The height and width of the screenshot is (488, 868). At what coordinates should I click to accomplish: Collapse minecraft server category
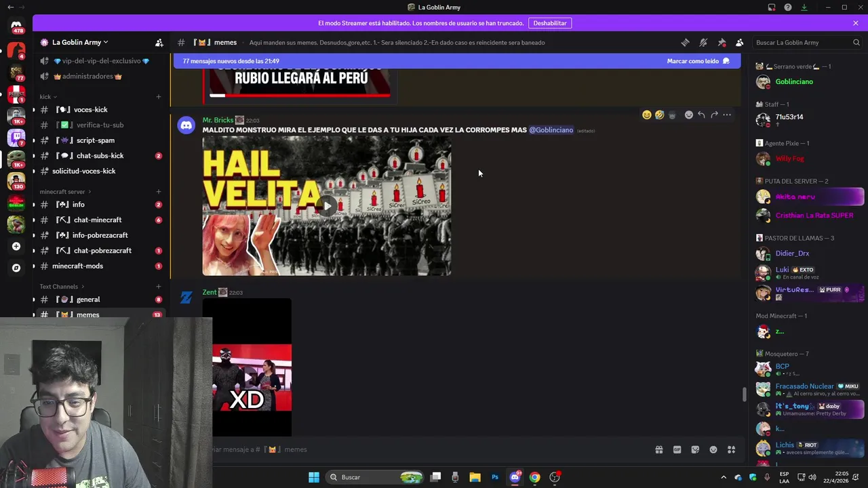click(x=66, y=192)
